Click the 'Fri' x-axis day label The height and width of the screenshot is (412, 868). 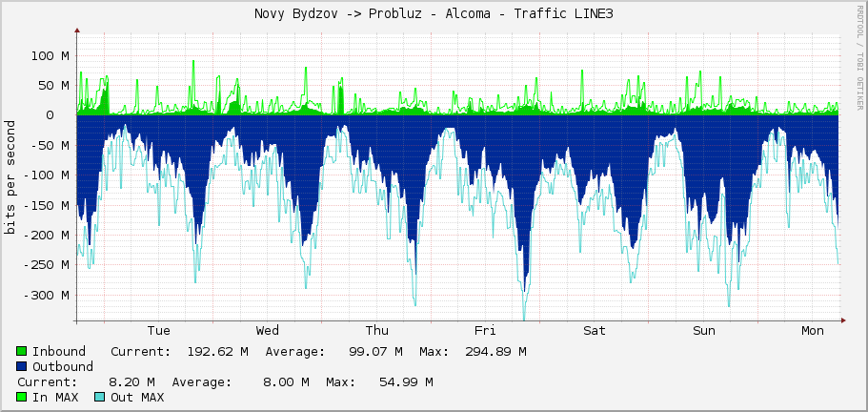485,331
